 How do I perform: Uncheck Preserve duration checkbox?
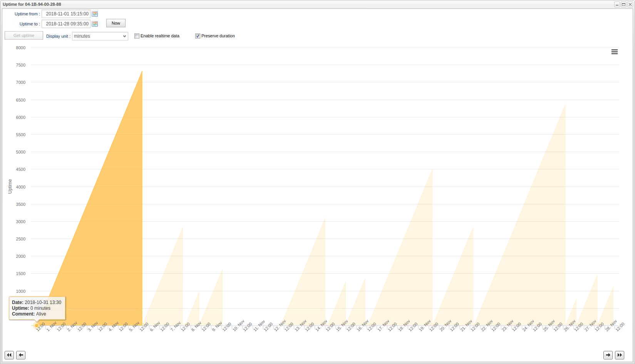tap(198, 36)
